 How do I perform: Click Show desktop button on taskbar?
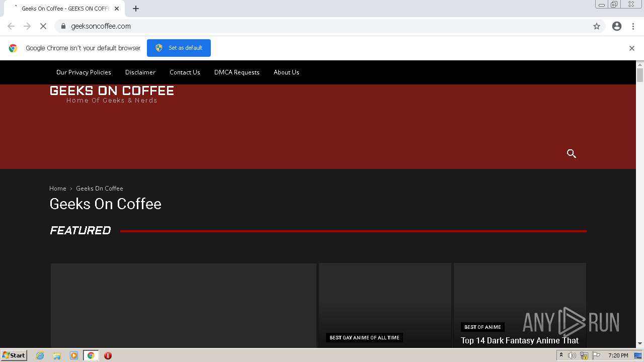click(638, 355)
